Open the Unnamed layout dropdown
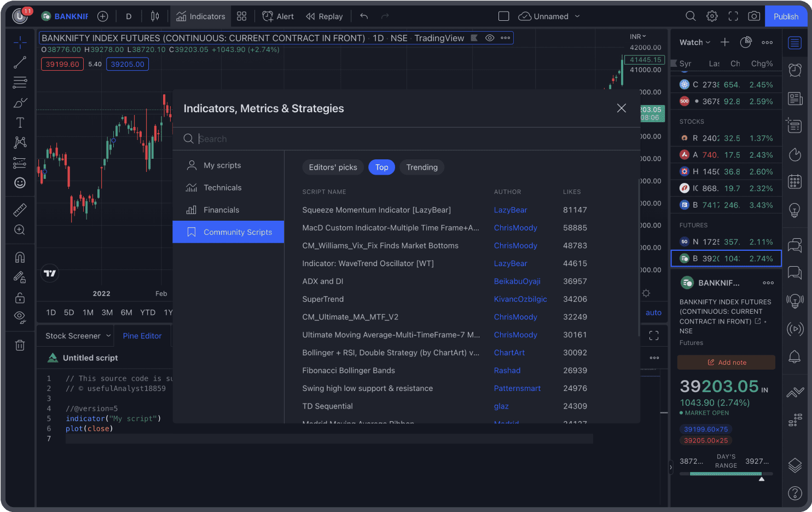 click(549, 16)
